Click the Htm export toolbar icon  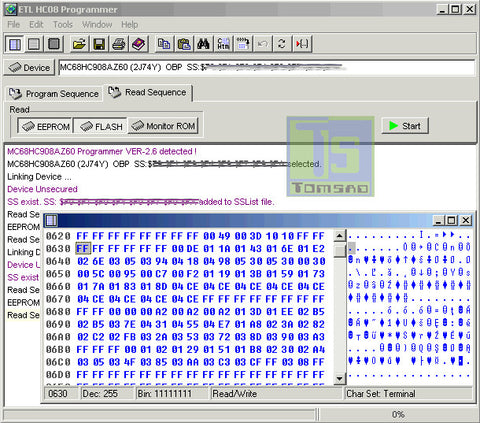[223, 44]
